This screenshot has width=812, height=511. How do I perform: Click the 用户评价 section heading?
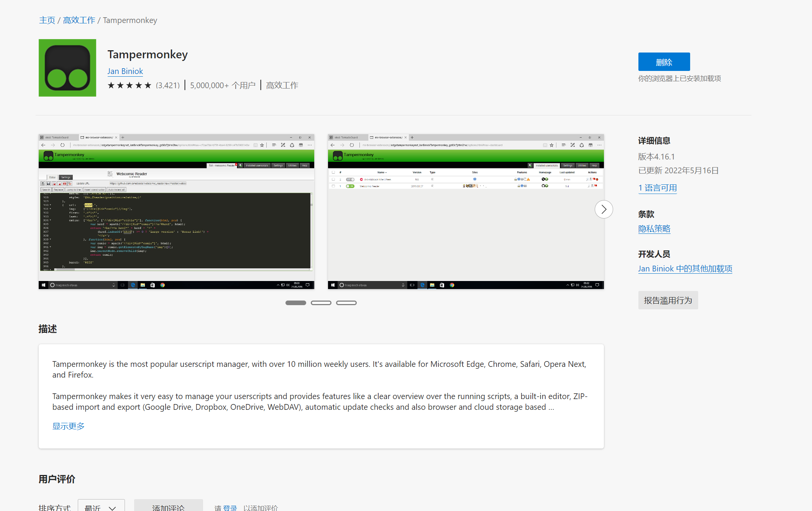57,479
